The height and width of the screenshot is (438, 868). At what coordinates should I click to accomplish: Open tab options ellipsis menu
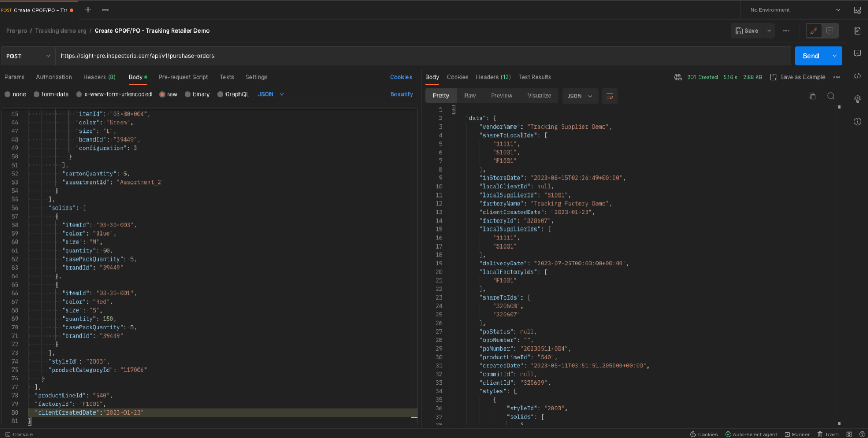[105, 10]
